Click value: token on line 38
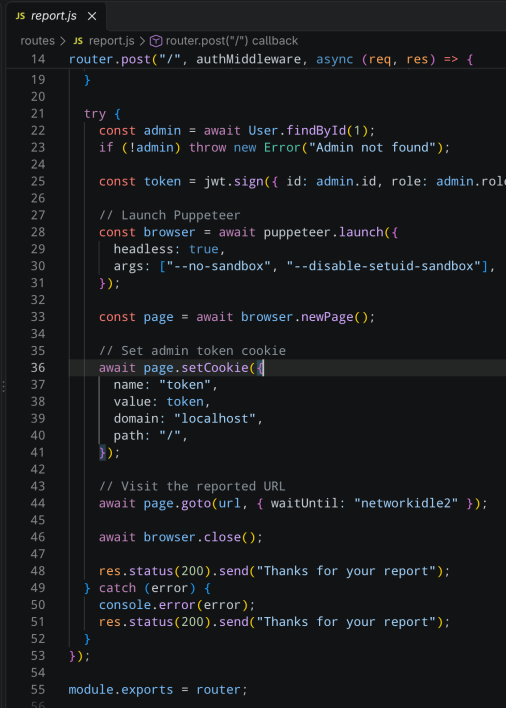Screen dimensions: 506x708 [x=159, y=402]
